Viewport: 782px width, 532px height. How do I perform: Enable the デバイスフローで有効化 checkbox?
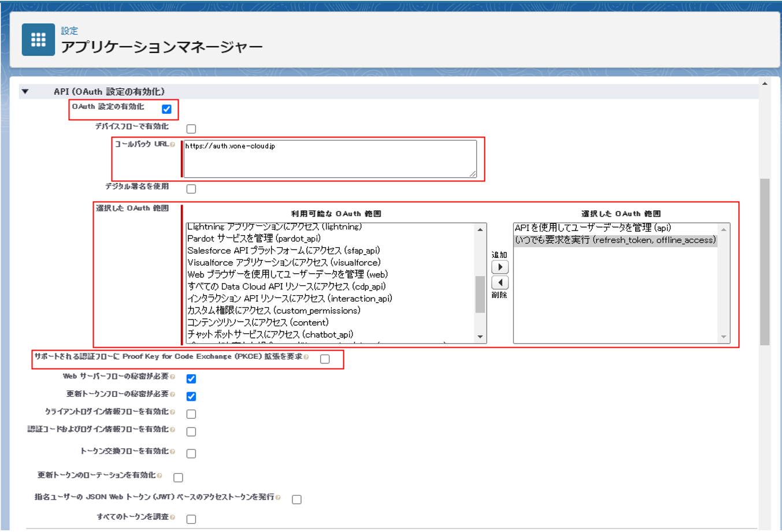191,129
